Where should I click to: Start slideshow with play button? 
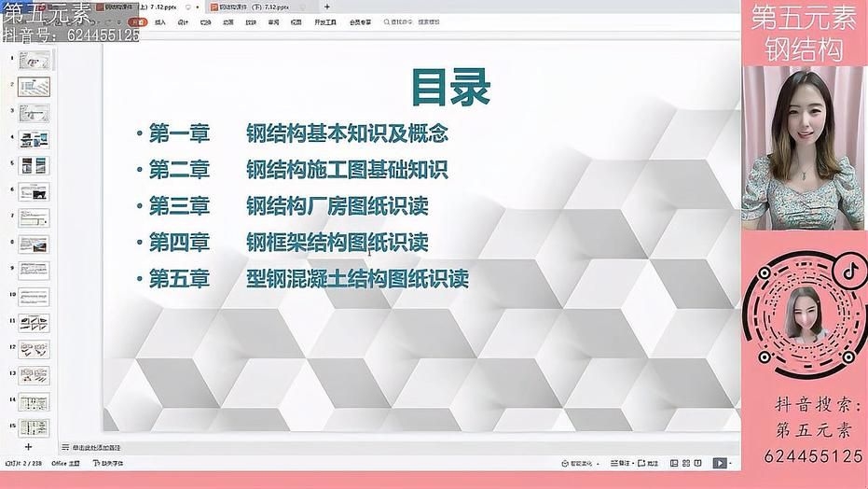coord(719,464)
